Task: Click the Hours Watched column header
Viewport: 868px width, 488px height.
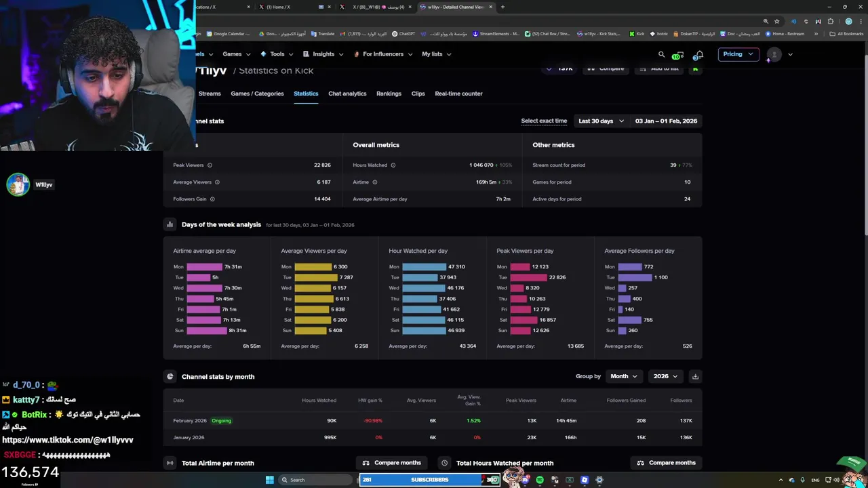Action: [x=319, y=401]
